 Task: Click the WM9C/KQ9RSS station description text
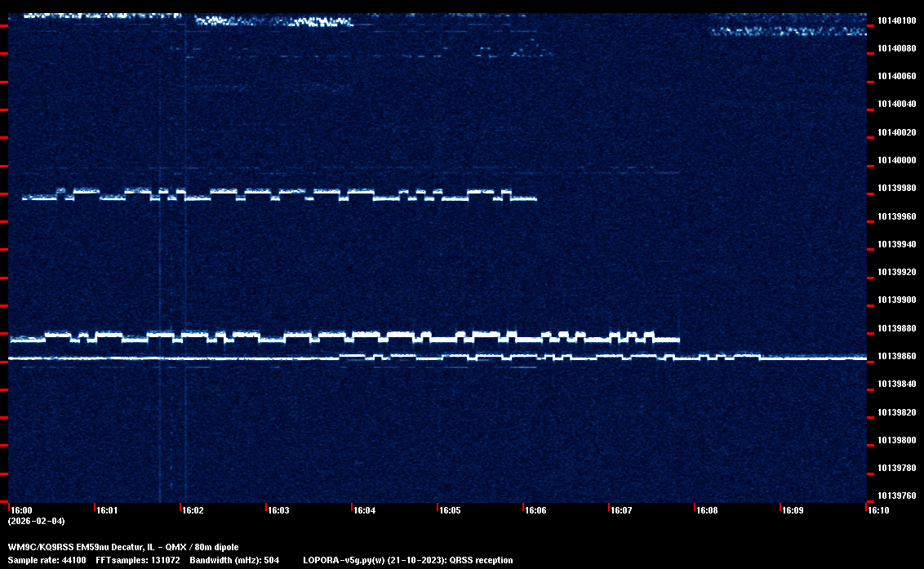[x=123, y=547]
